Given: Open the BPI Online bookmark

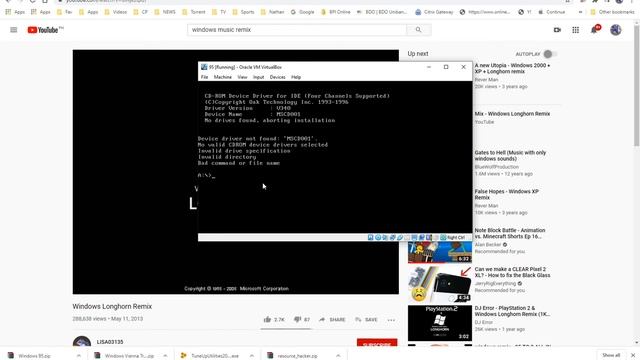Looking at the screenshot, I should tap(336, 12).
